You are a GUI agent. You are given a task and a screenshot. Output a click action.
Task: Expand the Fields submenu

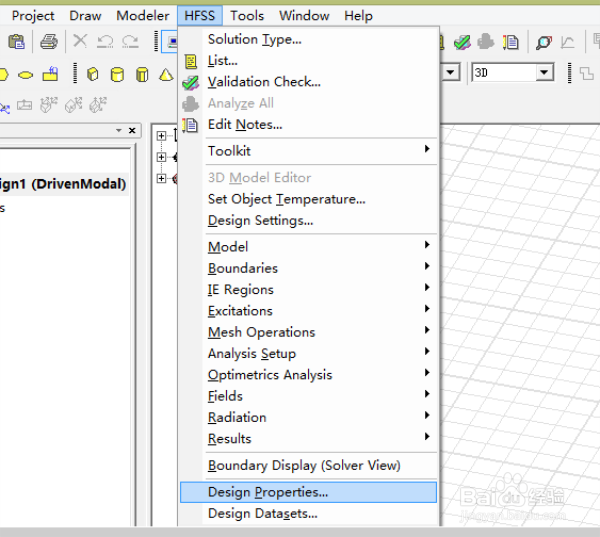click(x=308, y=396)
